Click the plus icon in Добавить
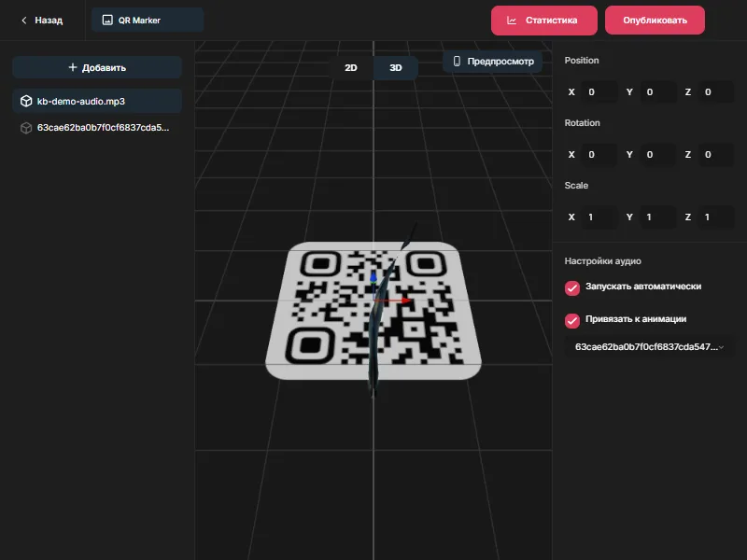The height and width of the screenshot is (560, 747). pyautogui.click(x=73, y=67)
